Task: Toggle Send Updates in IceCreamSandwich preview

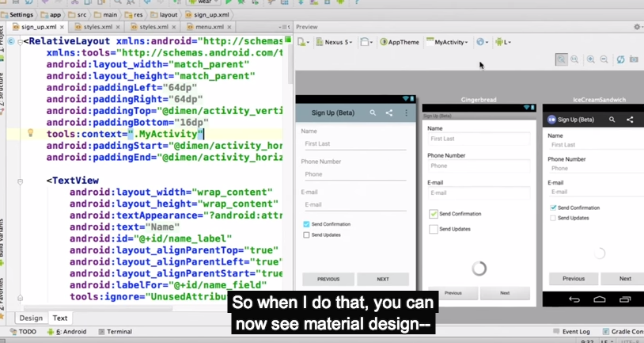Action: pyautogui.click(x=553, y=218)
